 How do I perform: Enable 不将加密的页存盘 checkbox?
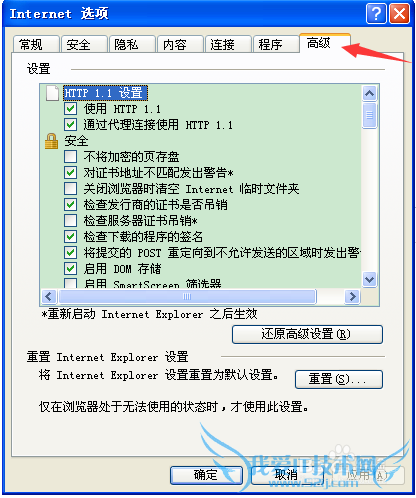coord(70,157)
